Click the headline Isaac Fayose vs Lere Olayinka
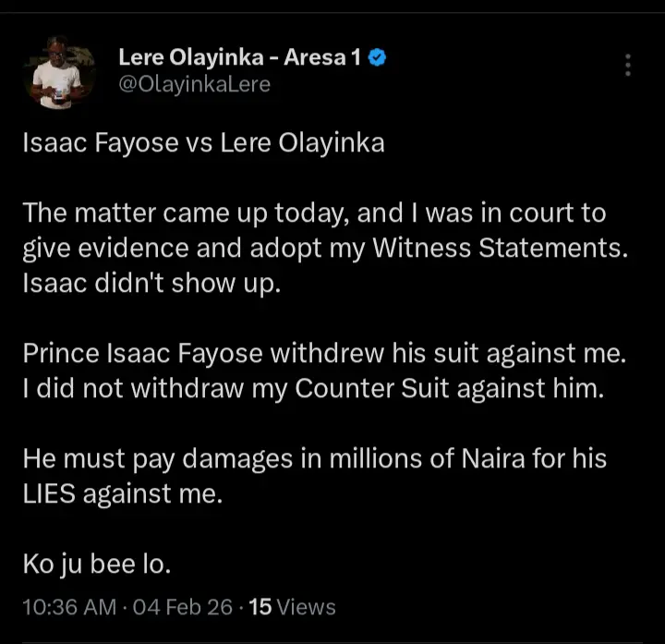This screenshot has width=665, height=644. pos(203,144)
